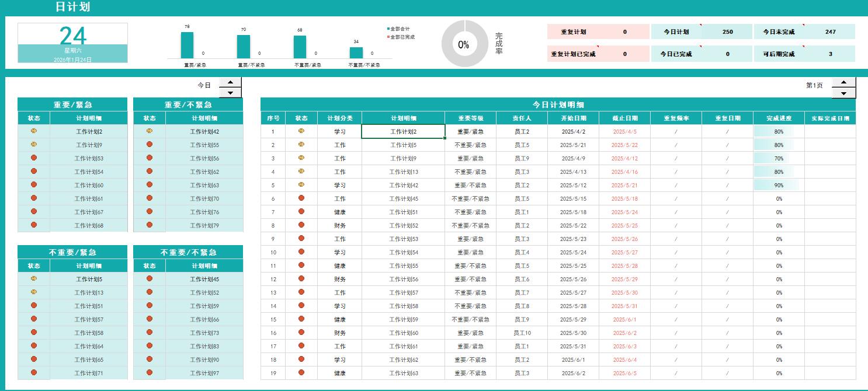Click red status icon in detail table row 19

301,373
